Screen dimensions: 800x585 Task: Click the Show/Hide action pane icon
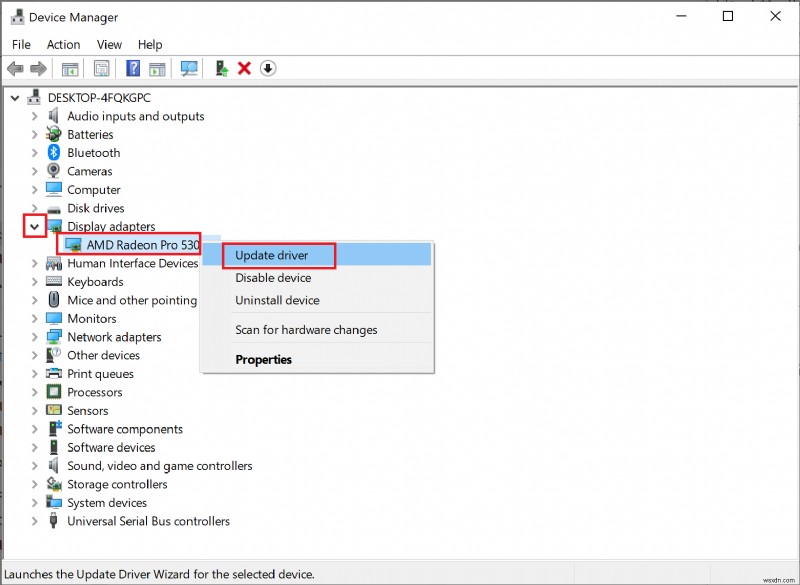point(157,68)
